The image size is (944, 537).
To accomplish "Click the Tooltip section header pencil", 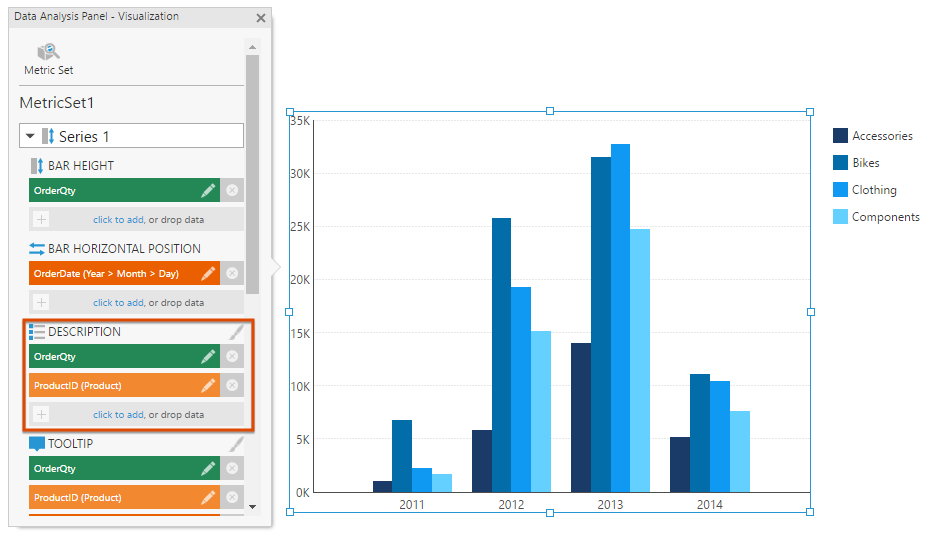I will (x=236, y=444).
